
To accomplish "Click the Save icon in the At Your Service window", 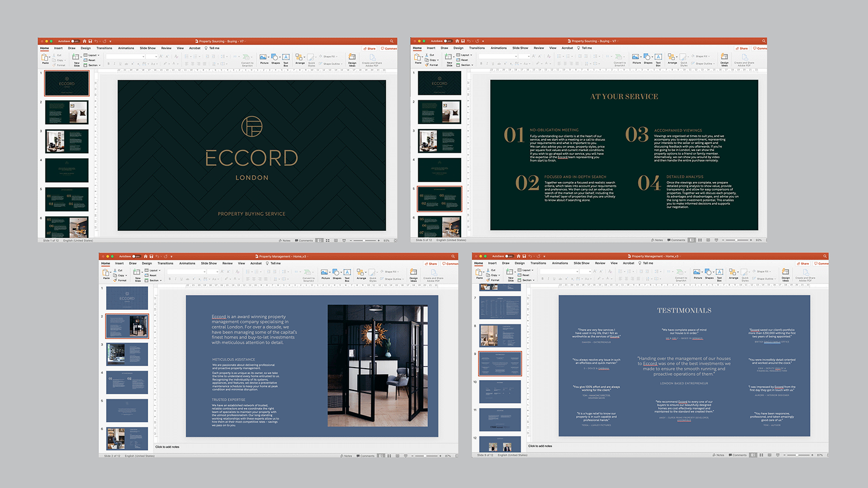I will tap(463, 41).
